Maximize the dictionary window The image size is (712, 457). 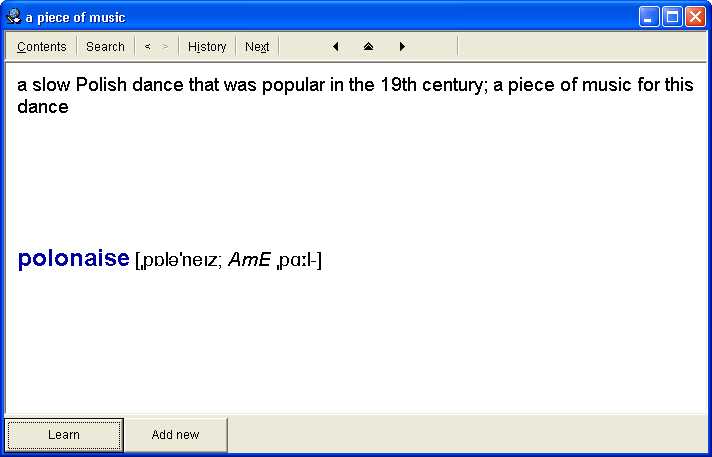672,17
